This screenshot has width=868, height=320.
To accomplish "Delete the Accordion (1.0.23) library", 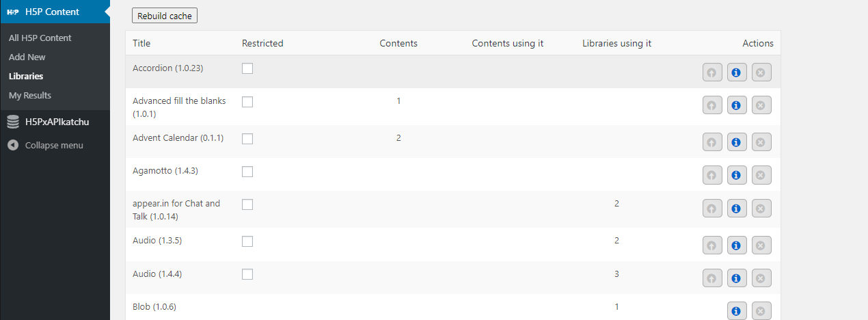I will point(761,72).
